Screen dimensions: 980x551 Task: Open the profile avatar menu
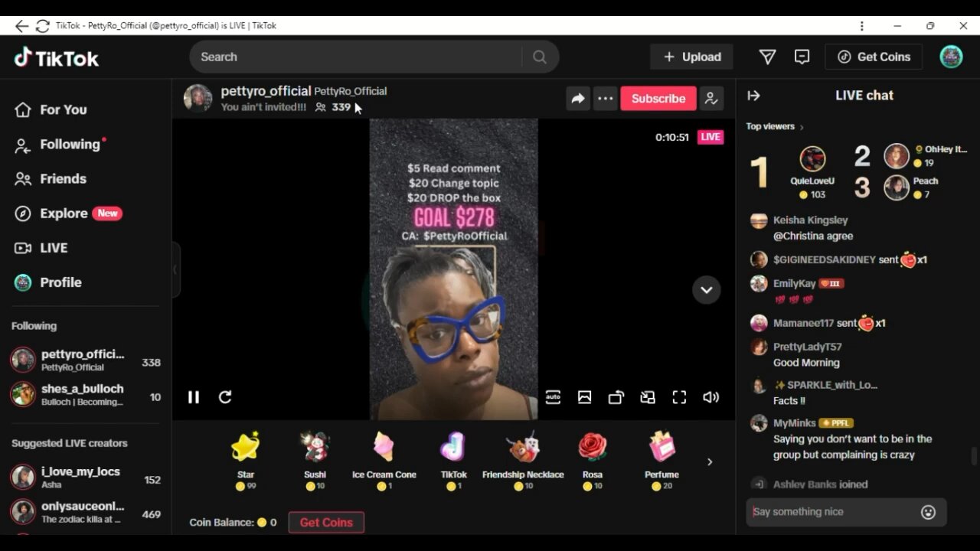(951, 57)
